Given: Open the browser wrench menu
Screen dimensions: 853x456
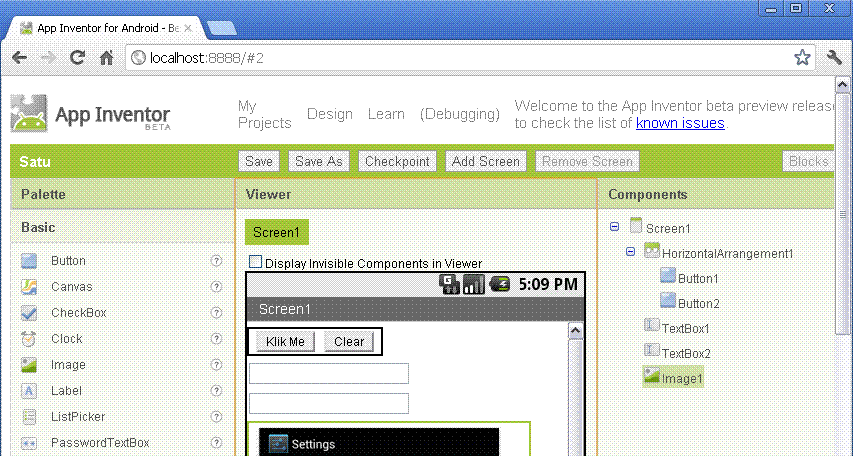Looking at the screenshot, I should (834, 57).
